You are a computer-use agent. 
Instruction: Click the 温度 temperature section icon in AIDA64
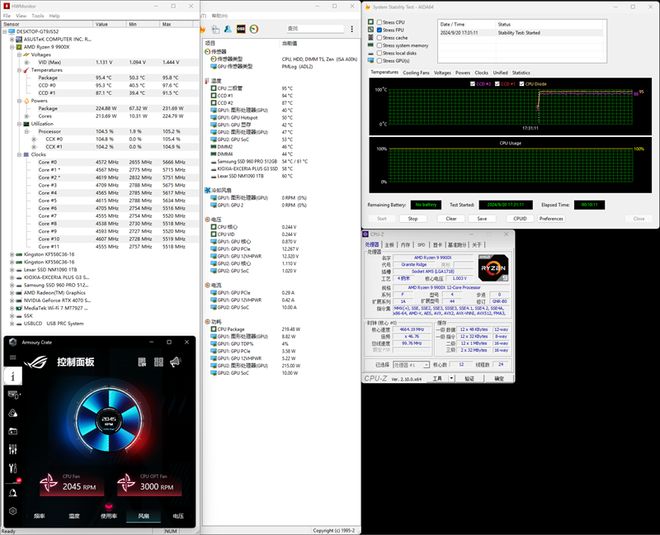(x=208, y=81)
